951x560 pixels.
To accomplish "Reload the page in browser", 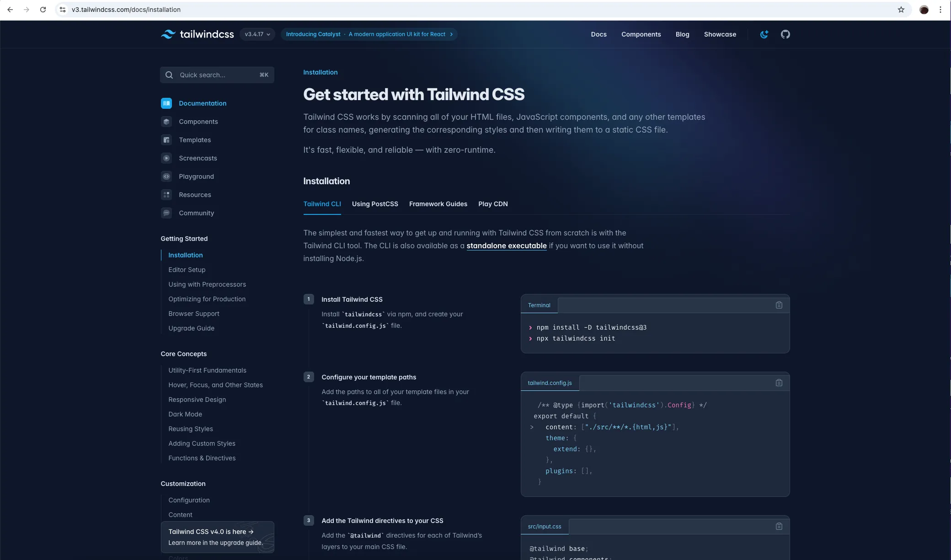I will click(43, 10).
